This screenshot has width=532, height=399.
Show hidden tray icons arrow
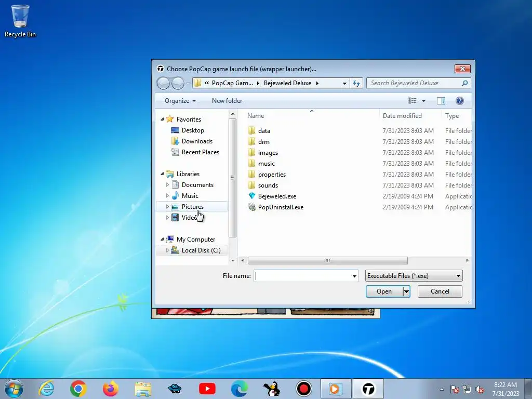pyautogui.click(x=442, y=389)
